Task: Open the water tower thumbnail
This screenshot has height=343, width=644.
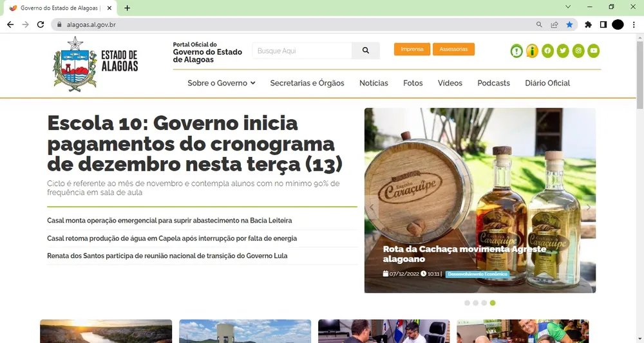Action: [245, 331]
